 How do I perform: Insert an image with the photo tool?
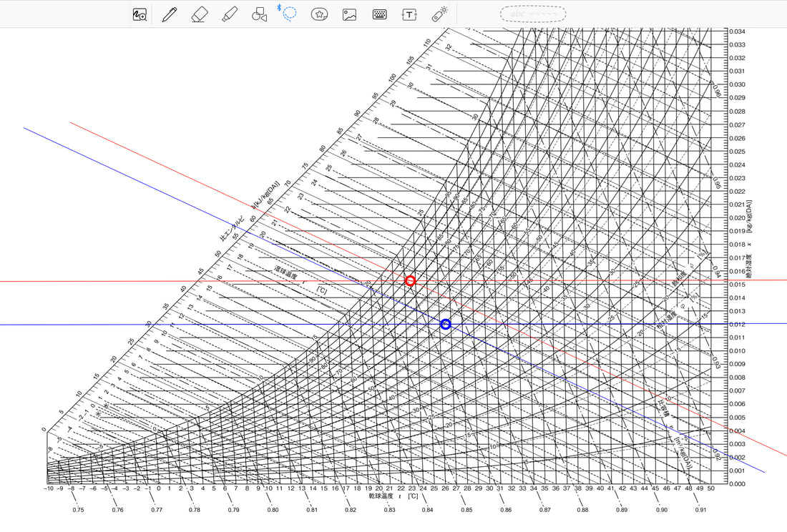click(x=349, y=14)
